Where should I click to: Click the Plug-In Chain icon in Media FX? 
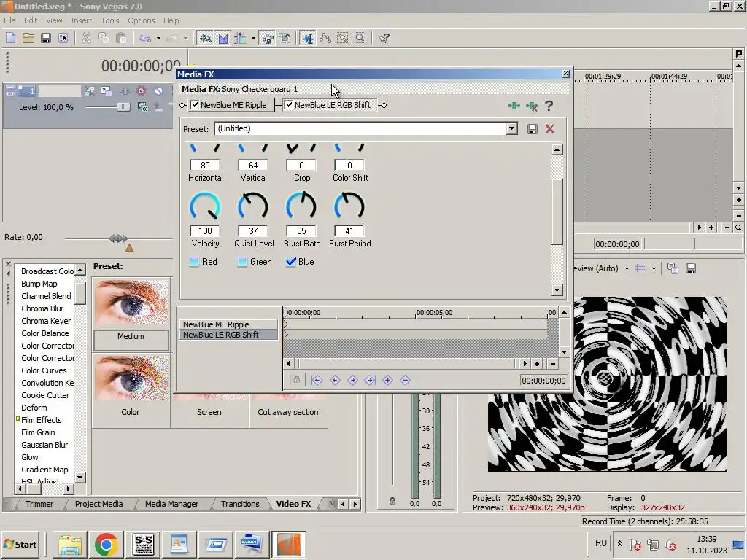click(514, 106)
